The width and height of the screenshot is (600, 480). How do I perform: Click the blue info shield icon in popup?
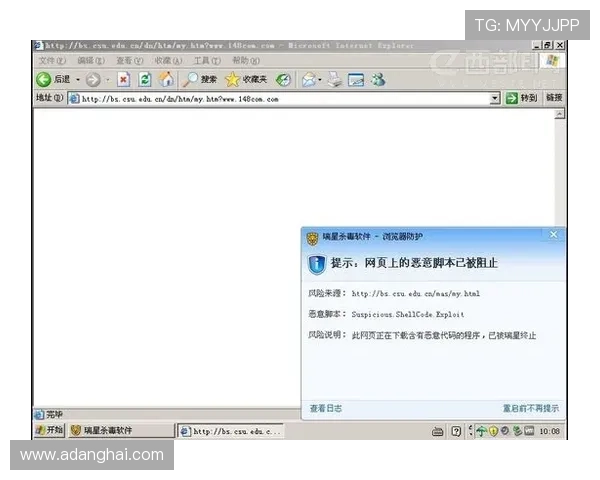coord(317,264)
